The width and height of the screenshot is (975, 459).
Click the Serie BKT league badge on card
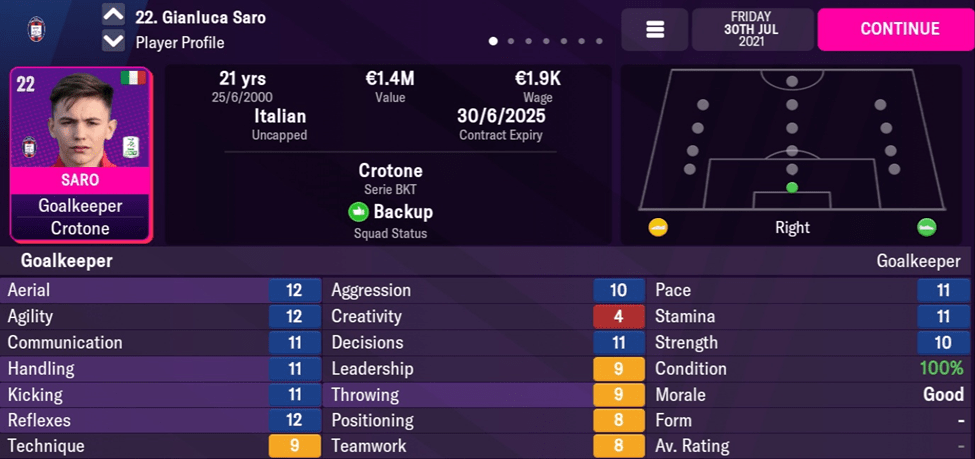(x=130, y=147)
